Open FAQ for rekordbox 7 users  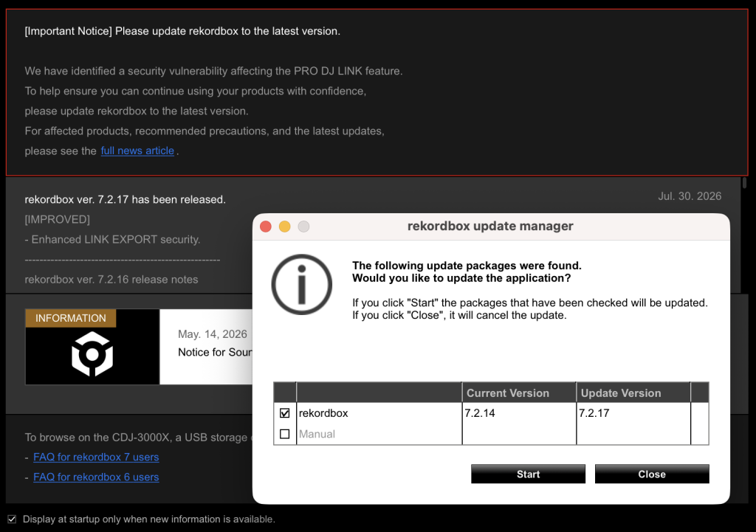pyautogui.click(x=96, y=457)
